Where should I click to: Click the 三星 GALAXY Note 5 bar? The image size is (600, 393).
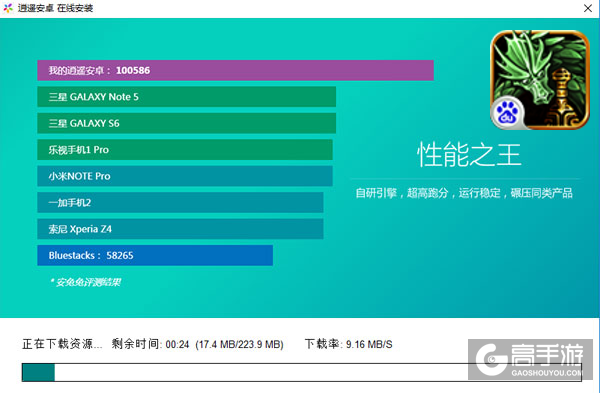186,97
